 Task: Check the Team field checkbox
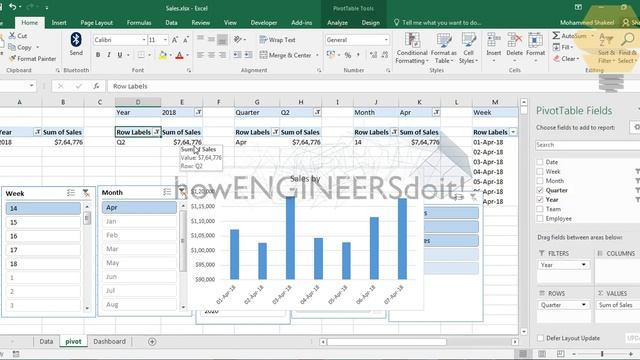click(540, 209)
